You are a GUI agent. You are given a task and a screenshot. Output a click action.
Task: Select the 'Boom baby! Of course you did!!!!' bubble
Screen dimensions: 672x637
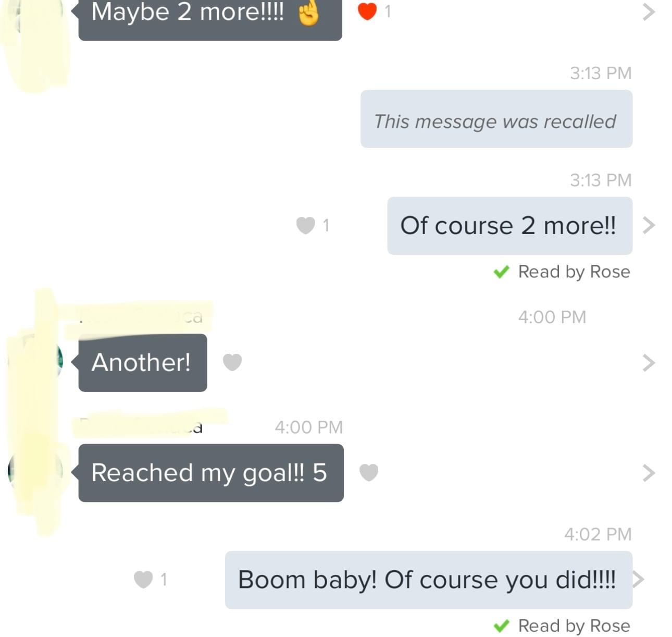pyautogui.click(x=429, y=580)
